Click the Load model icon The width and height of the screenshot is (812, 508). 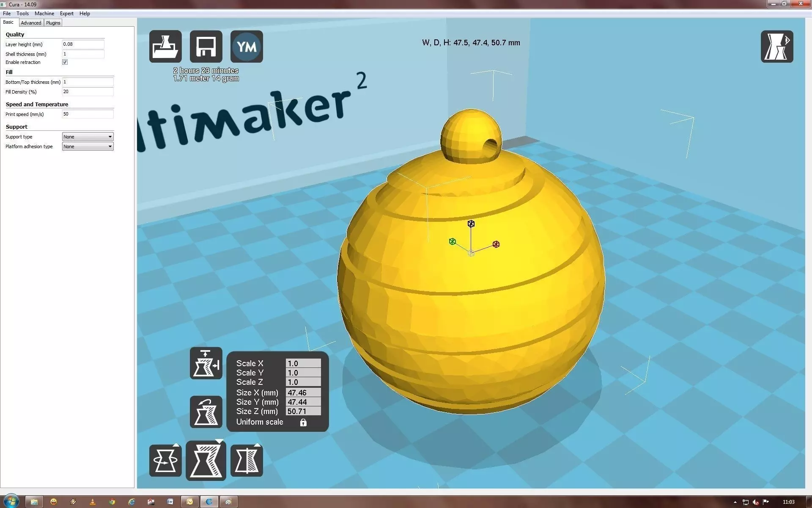pos(165,47)
